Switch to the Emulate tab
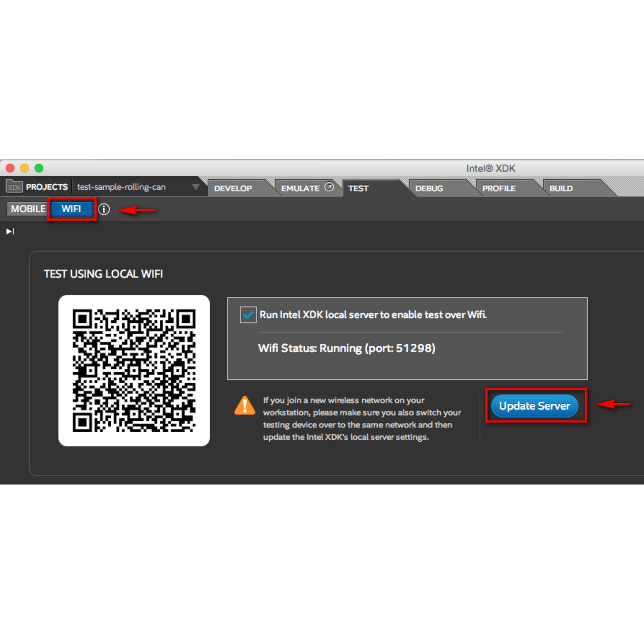The width and height of the screenshot is (644, 644). tap(300, 188)
